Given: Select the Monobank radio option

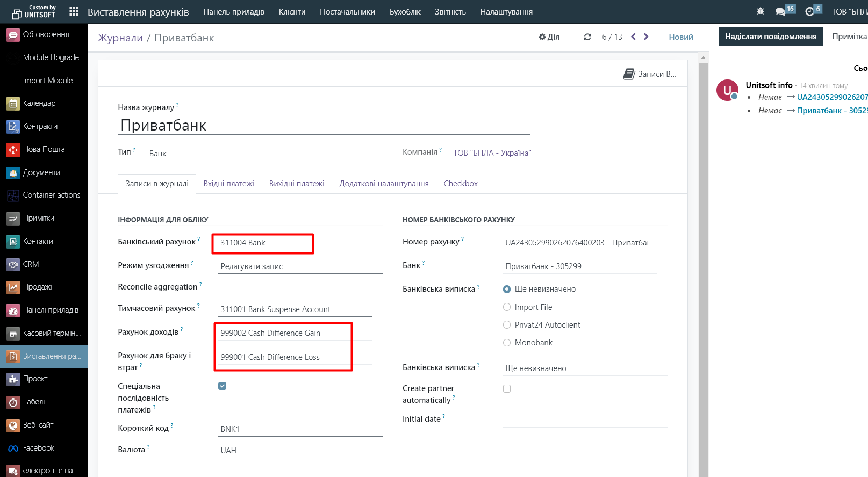Looking at the screenshot, I should 507,343.
